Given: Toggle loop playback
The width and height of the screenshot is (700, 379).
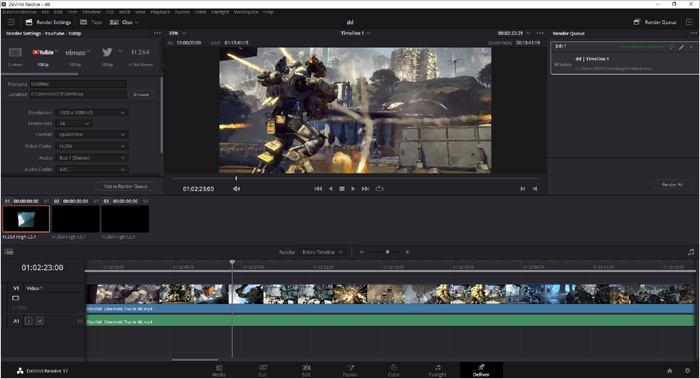Looking at the screenshot, I should click(379, 188).
